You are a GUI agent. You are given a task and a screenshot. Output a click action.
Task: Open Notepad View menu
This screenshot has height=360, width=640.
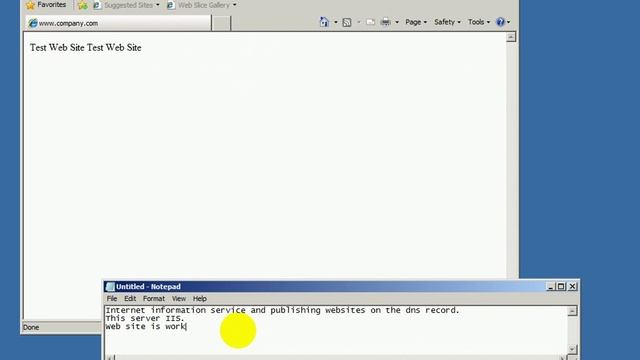[x=179, y=299]
